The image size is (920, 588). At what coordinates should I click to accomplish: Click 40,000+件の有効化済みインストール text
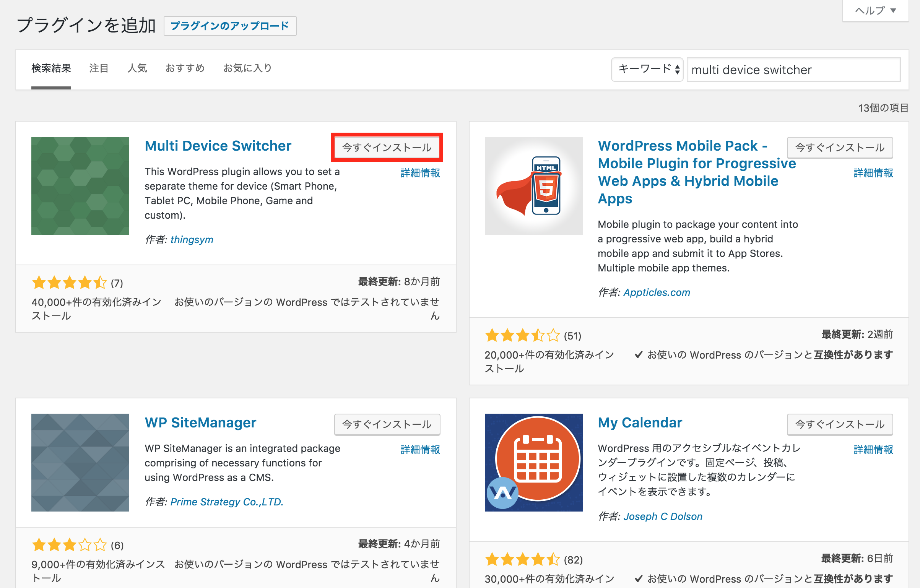[x=96, y=309]
